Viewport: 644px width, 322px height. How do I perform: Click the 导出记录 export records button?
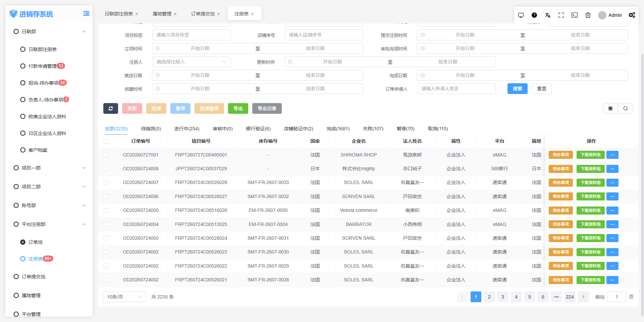coord(267,108)
